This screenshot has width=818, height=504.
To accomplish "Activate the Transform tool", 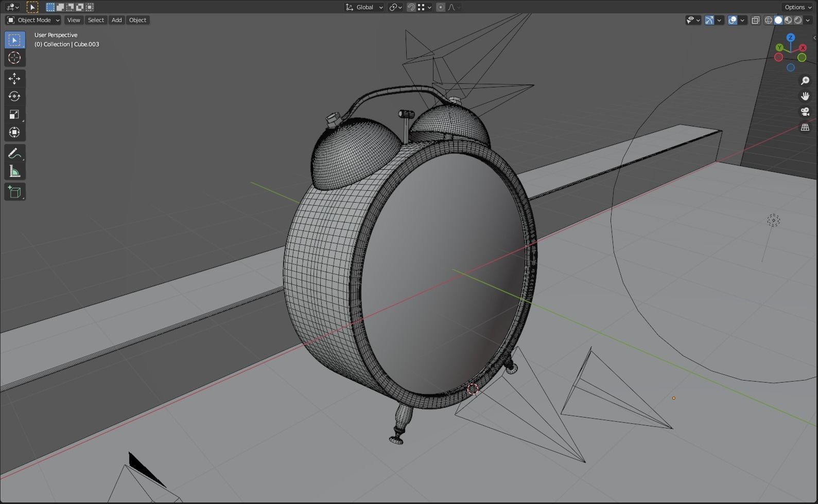I will point(14,133).
